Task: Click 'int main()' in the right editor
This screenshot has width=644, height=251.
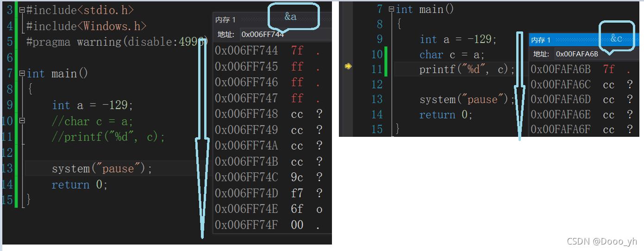Action: coord(425,10)
